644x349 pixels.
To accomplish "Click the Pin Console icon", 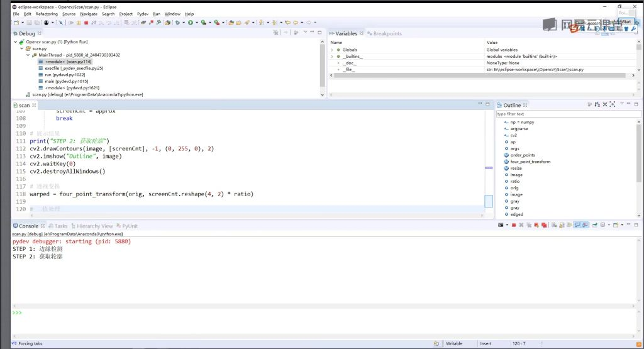I will 594,225.
